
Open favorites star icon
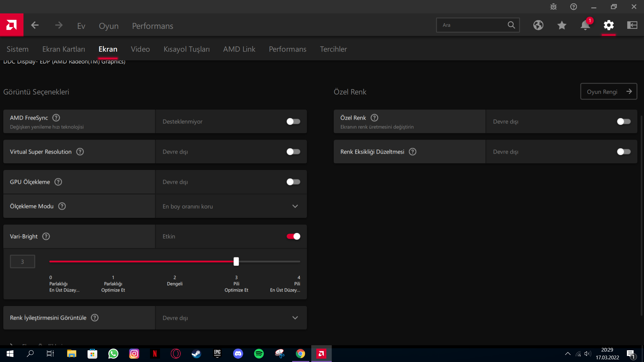(x=562, y=25)
